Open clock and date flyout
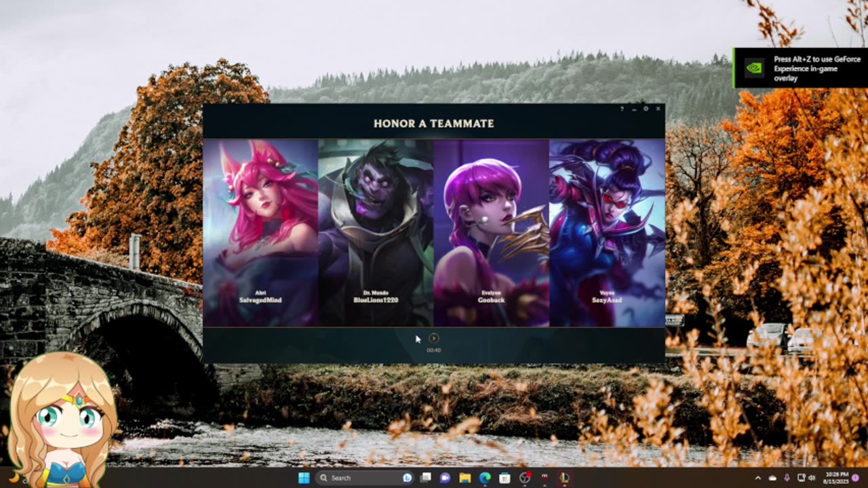Screen dimensions: 868x488 [x=837, y=478]
